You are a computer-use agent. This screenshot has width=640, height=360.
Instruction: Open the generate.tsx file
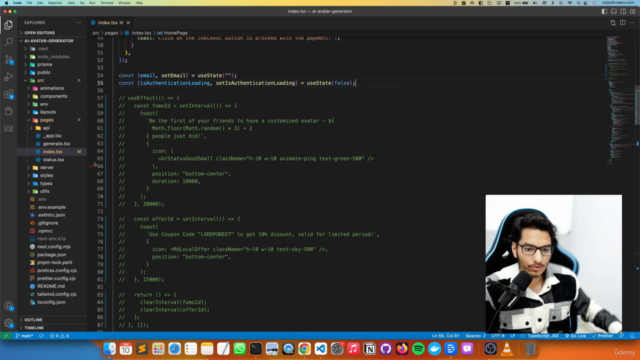(x=56, y=144)
